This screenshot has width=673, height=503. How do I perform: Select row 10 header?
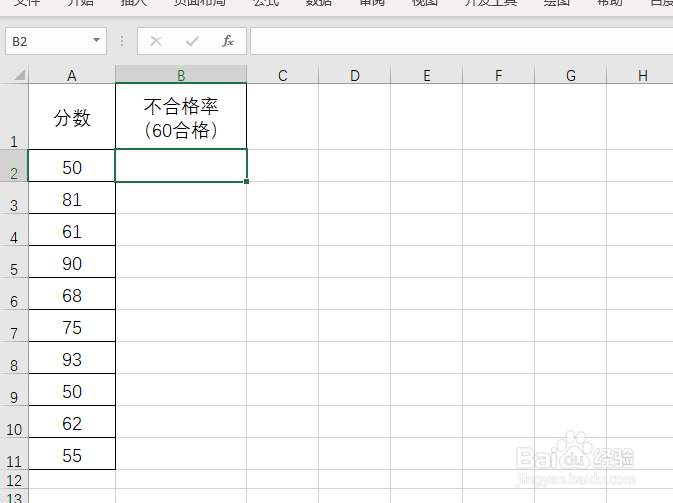[x=14, y=421]
